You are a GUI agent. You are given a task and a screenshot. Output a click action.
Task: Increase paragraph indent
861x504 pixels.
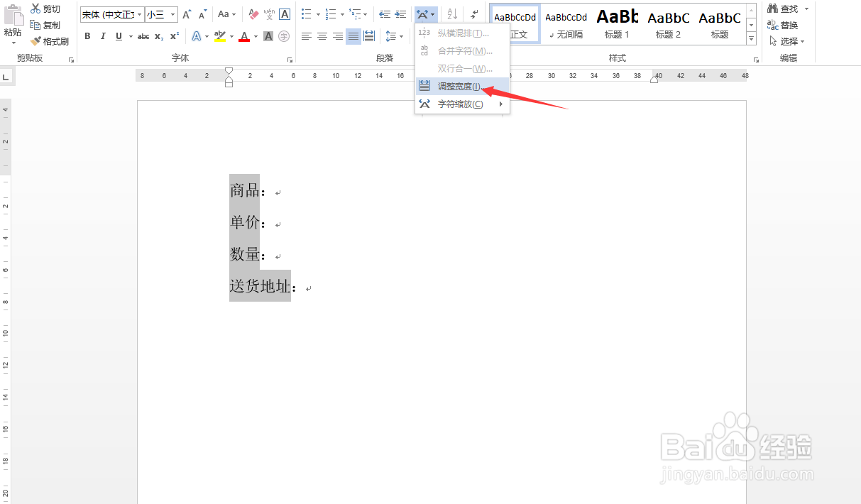(401, 14)
